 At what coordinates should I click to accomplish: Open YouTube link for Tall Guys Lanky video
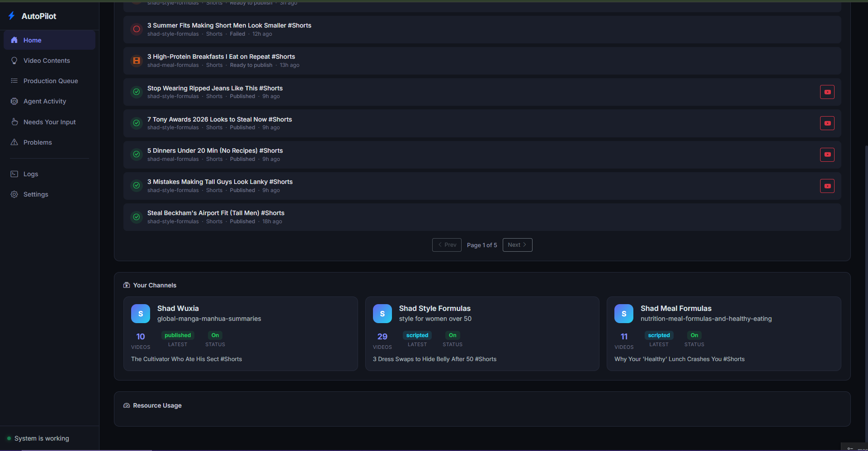[827, 186]
